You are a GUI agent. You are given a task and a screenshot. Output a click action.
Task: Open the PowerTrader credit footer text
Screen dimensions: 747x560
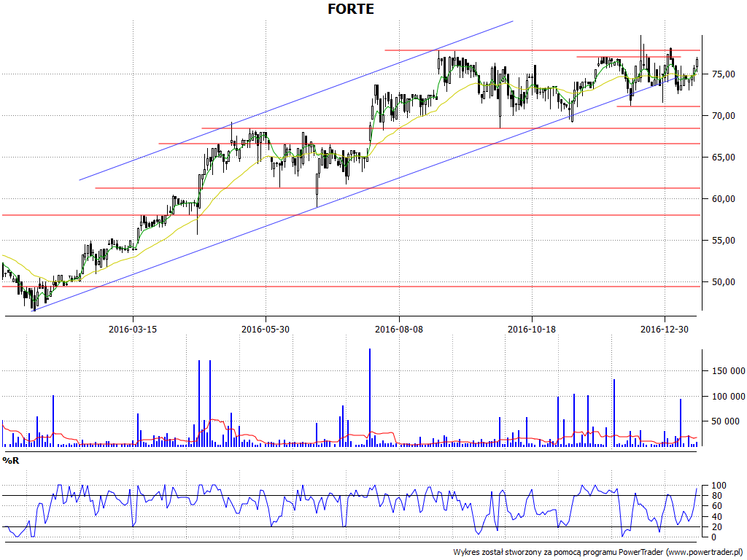tap(599, 552)
